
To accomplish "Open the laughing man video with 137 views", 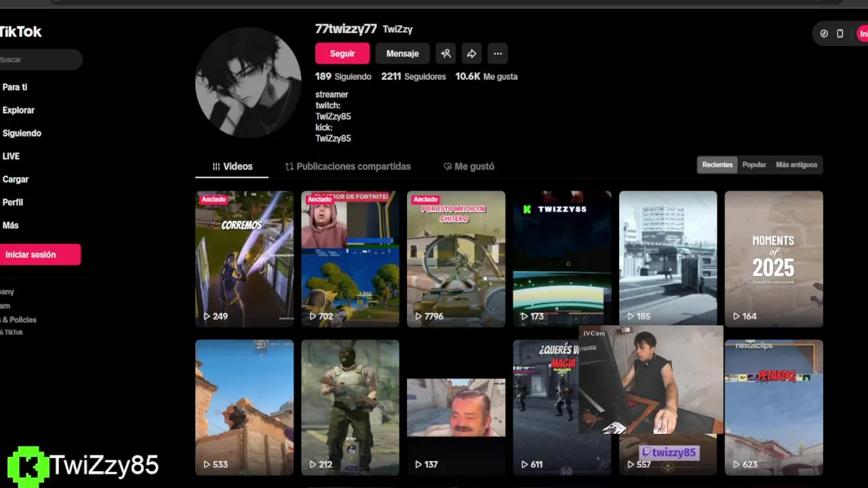I will click(x=456, y=407).
